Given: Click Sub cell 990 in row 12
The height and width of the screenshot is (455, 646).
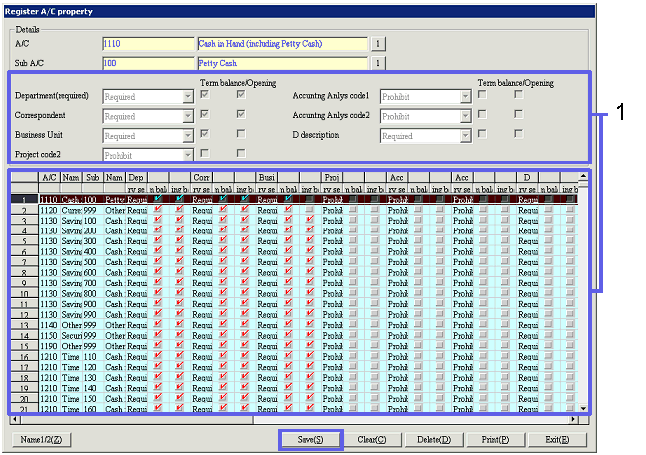Looking at the screenshot, I should pos(92,315).
